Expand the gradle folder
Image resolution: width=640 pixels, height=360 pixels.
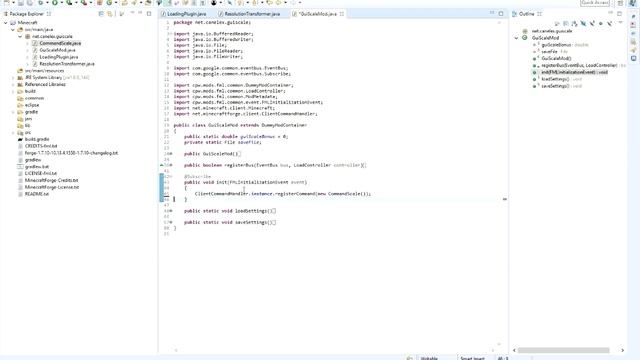point(13,112)
